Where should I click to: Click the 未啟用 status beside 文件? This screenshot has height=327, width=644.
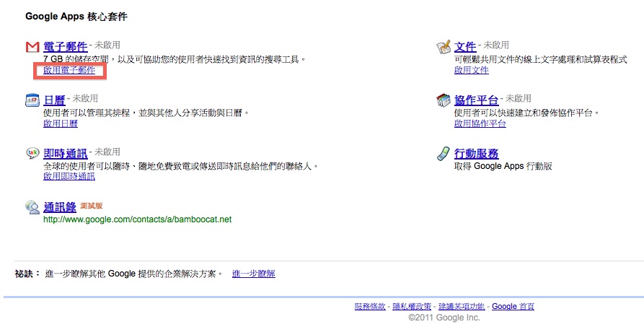(x=495, y=45)
